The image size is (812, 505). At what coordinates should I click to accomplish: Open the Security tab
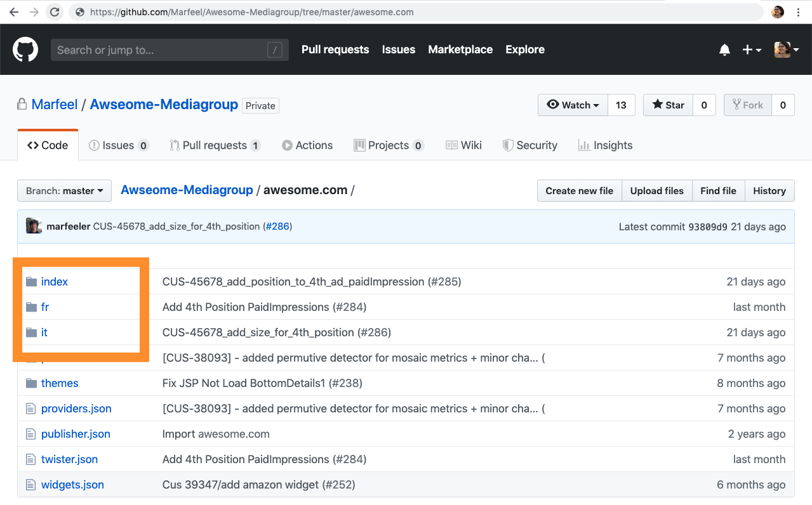(x=530, y=145)
